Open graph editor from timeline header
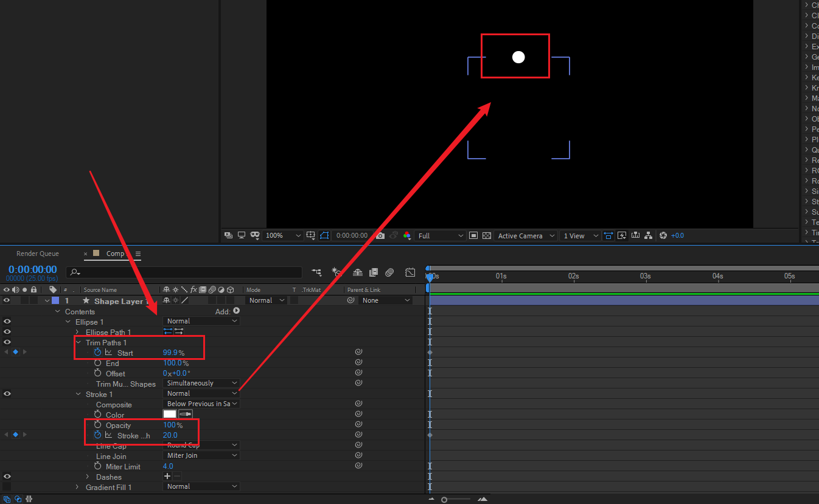The height and width of the screenshot is (504, 819). point(411,272)
